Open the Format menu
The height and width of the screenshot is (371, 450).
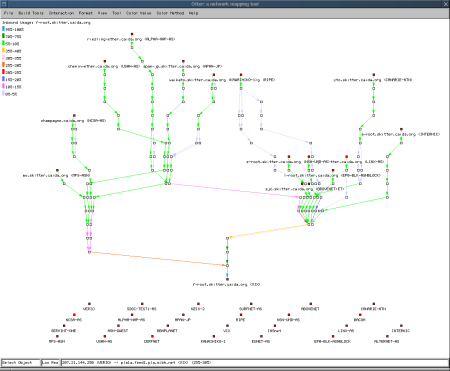tap(86, 13)
